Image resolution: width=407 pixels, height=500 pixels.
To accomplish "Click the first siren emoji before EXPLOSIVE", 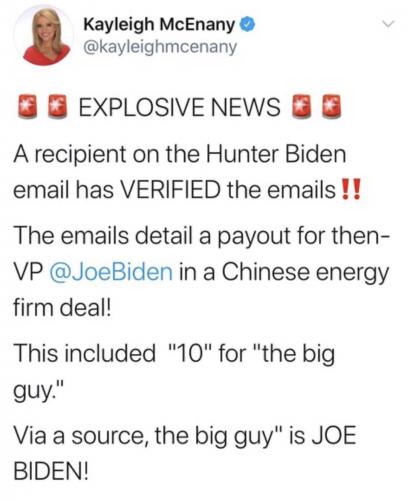I will tap(27, 107).
